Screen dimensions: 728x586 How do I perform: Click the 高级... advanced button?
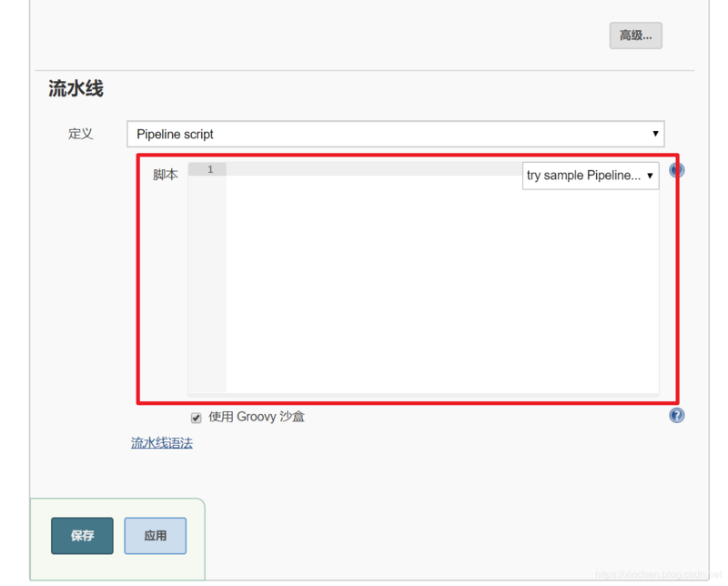click(635, 35)
